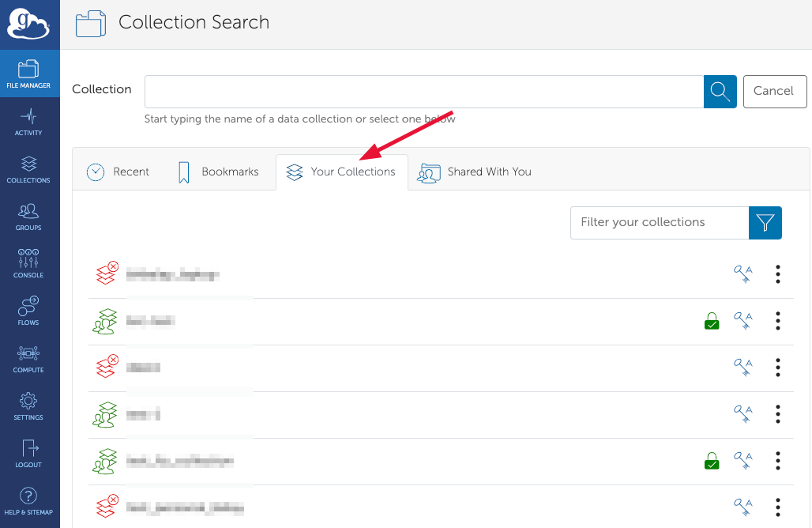
Task: Open Help & Sitemap
Action: [x=29, y=500]
